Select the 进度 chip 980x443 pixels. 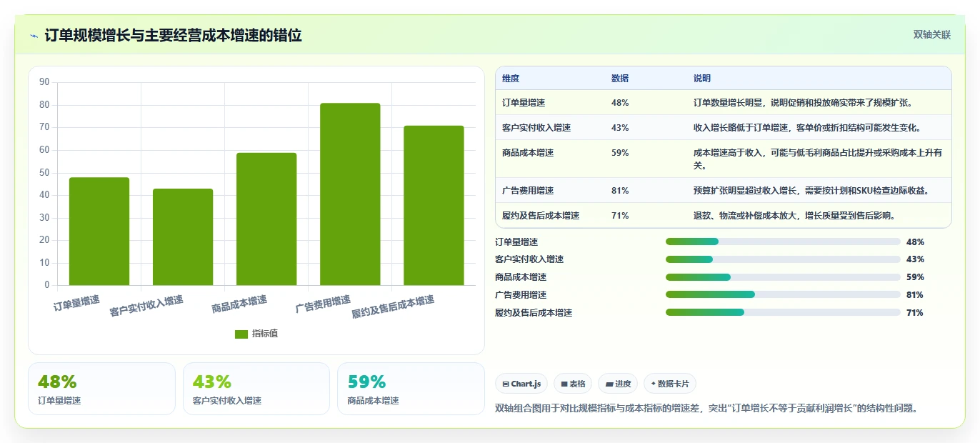pos(618,384)
